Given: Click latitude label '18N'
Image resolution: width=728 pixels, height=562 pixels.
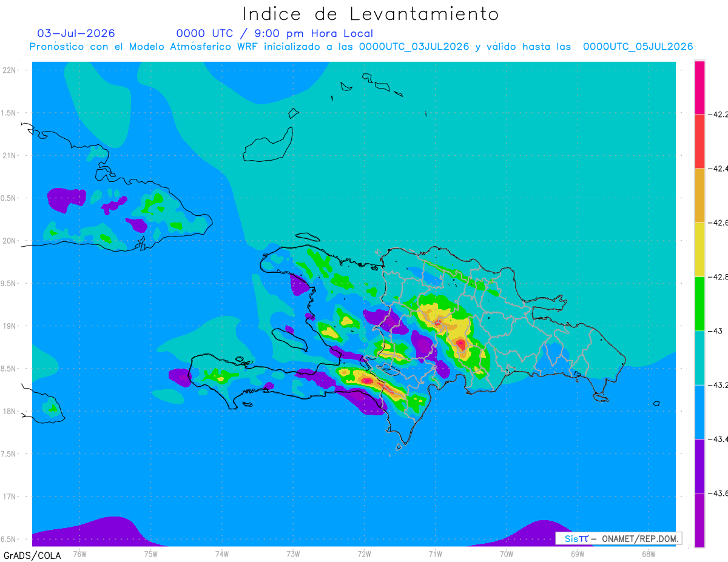Looking at the screenshot, I should [x=10, y=411].
